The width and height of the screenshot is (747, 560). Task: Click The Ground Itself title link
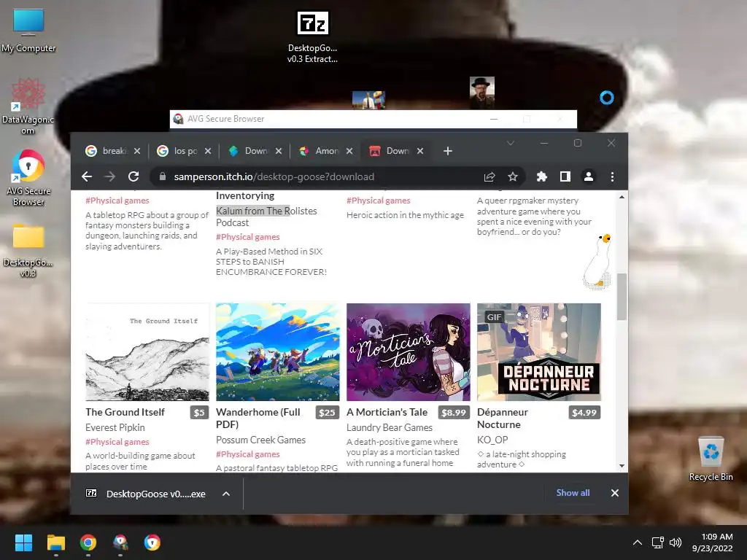(125, 412)
